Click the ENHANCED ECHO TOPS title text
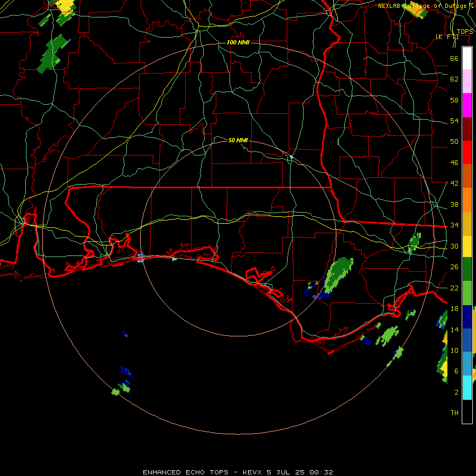The width and height of the screenshot is (476, 476). click(186, 472)
